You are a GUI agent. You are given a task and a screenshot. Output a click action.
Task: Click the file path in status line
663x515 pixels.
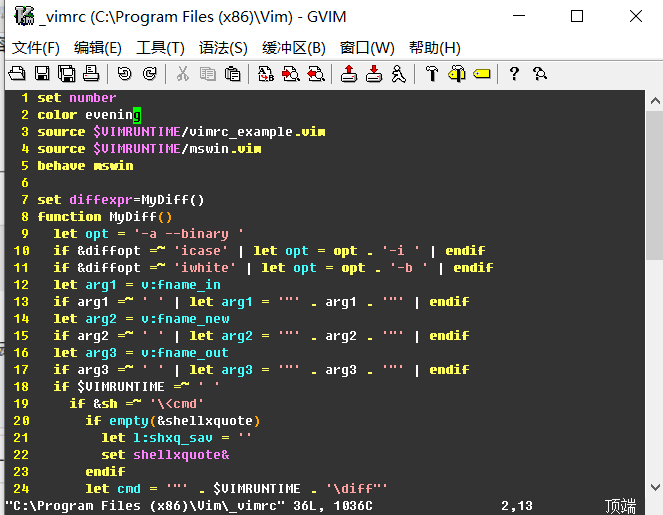pos(145,505)
